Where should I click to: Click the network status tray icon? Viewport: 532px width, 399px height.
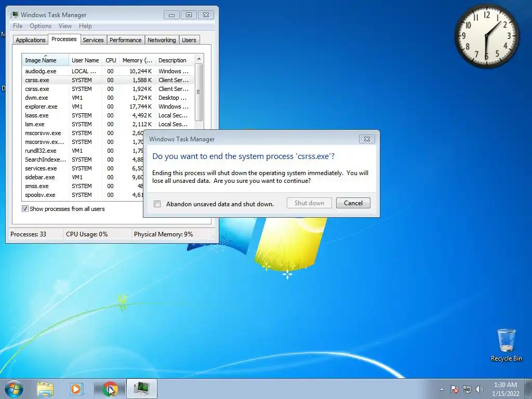click(467, 389)
